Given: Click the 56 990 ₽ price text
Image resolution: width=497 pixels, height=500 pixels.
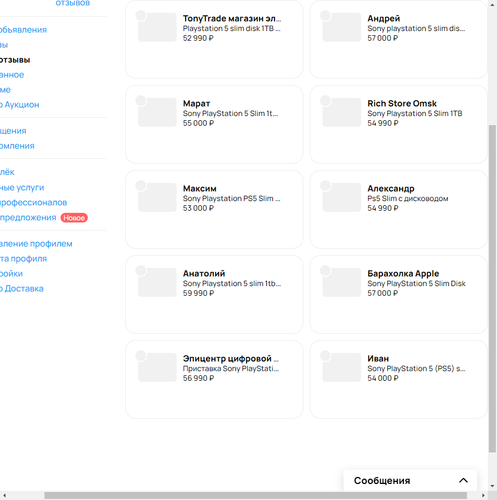Looking at the screenshot, I should click(198, 378).
